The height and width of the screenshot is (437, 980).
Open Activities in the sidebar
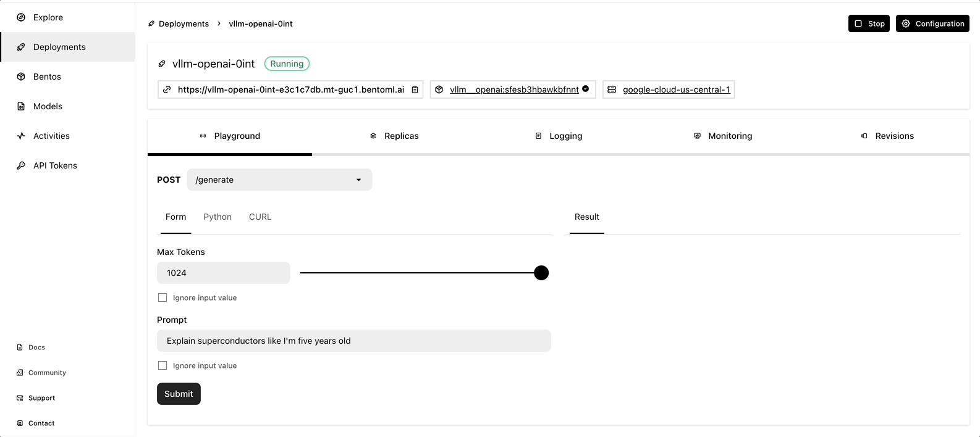point(67,136)
